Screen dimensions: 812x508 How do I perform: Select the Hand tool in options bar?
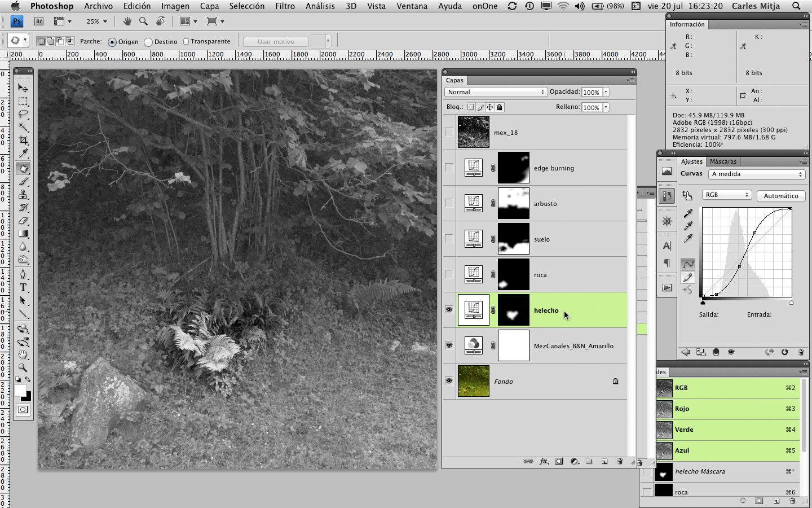click(x=127, y=21)
